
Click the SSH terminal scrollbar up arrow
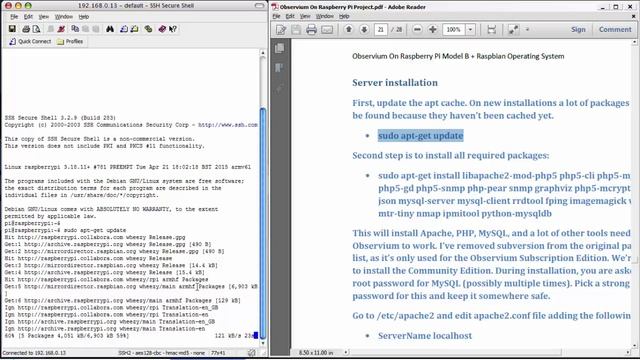pyautogui.click(x=263, y=53)
